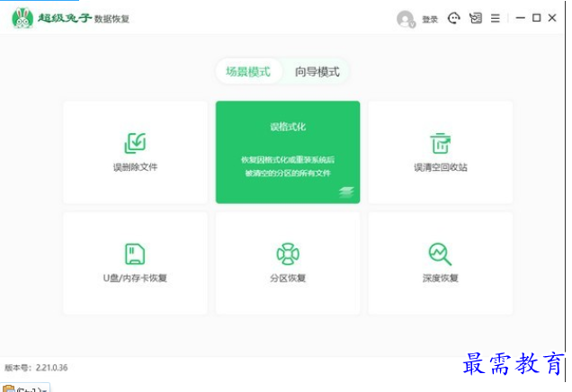
Task: Click the 误清空回收站 recycle bin icon
Action: coord(441,143)
